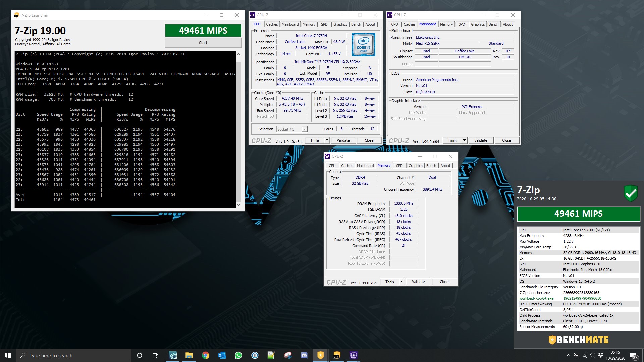
Task: Show hidden system tray icons
Action: (x=568, y=355)
